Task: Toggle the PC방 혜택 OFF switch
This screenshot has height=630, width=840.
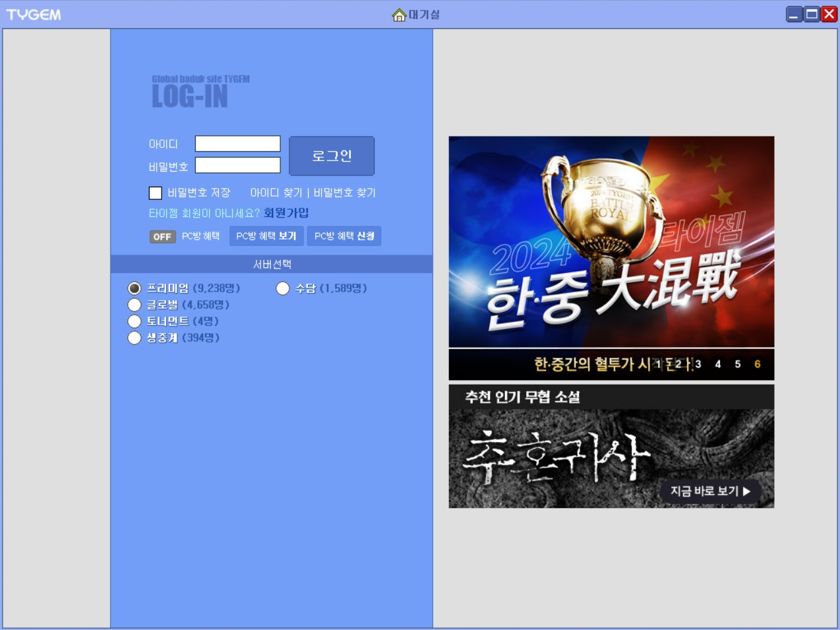Action: [162, 236]
